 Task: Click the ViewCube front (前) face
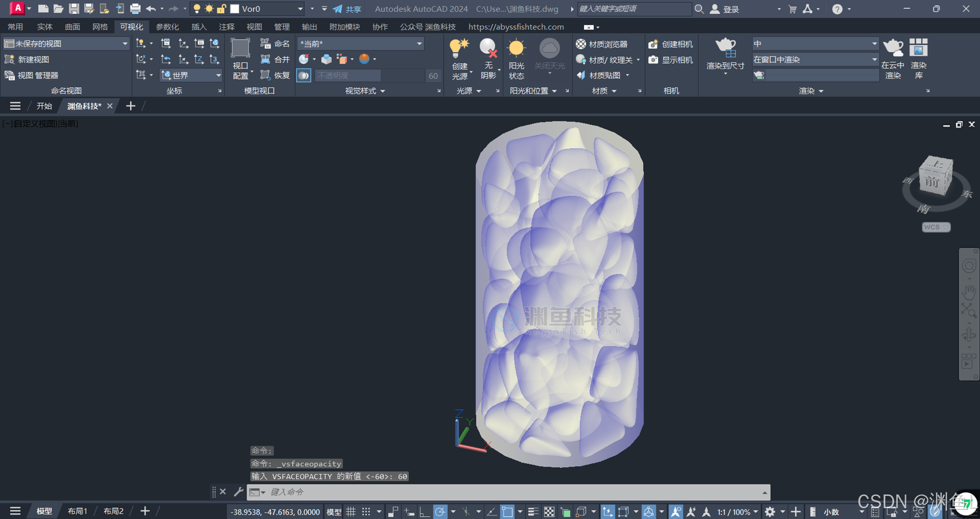pyautogui.click(x=932, y=182)
